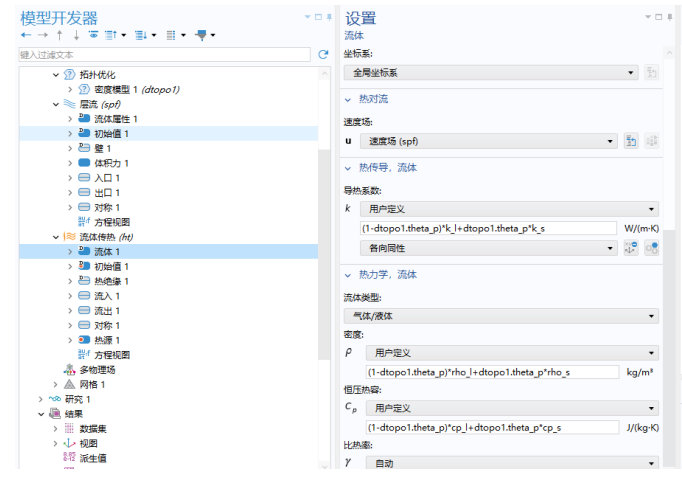682x481 pixels.
Task: Select 派生值 node
Action: (93, 458)
